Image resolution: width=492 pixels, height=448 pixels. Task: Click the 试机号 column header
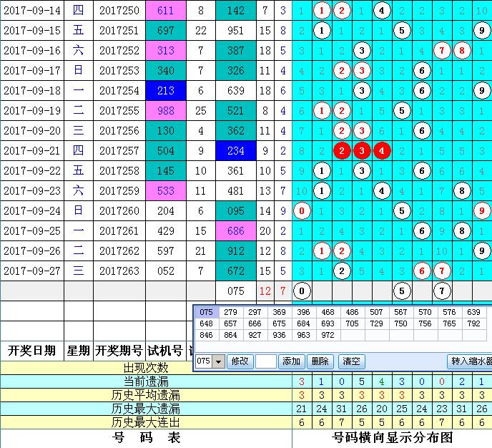coord(166,351)
